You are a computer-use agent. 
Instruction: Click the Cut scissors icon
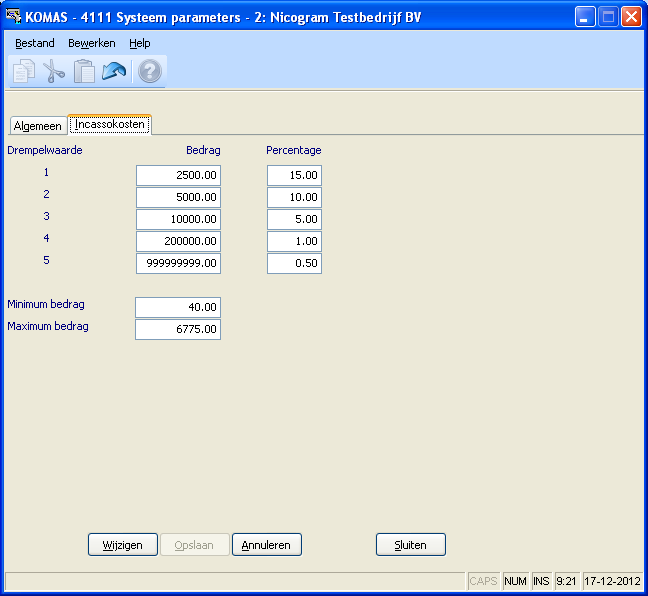click(54, 71)
